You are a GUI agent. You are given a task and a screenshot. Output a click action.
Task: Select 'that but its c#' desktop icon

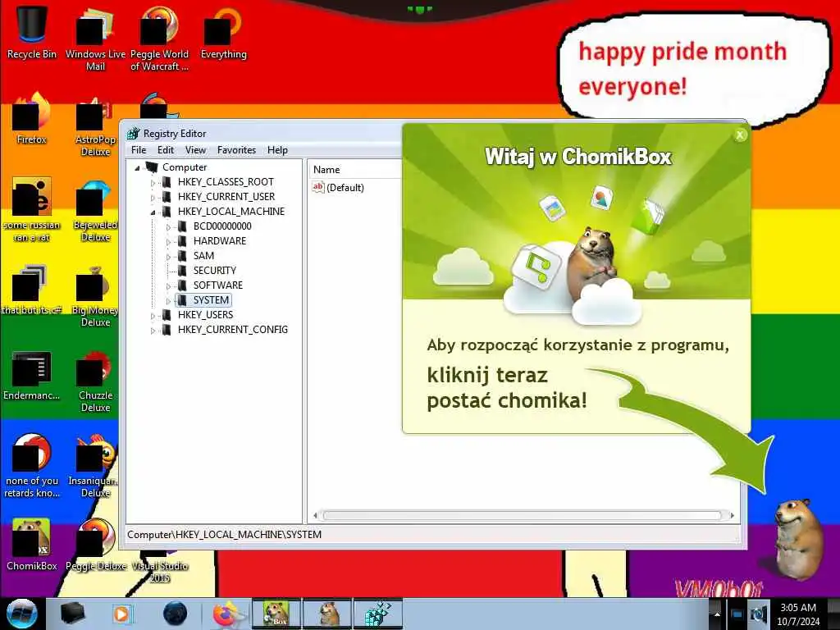[31, 290]
